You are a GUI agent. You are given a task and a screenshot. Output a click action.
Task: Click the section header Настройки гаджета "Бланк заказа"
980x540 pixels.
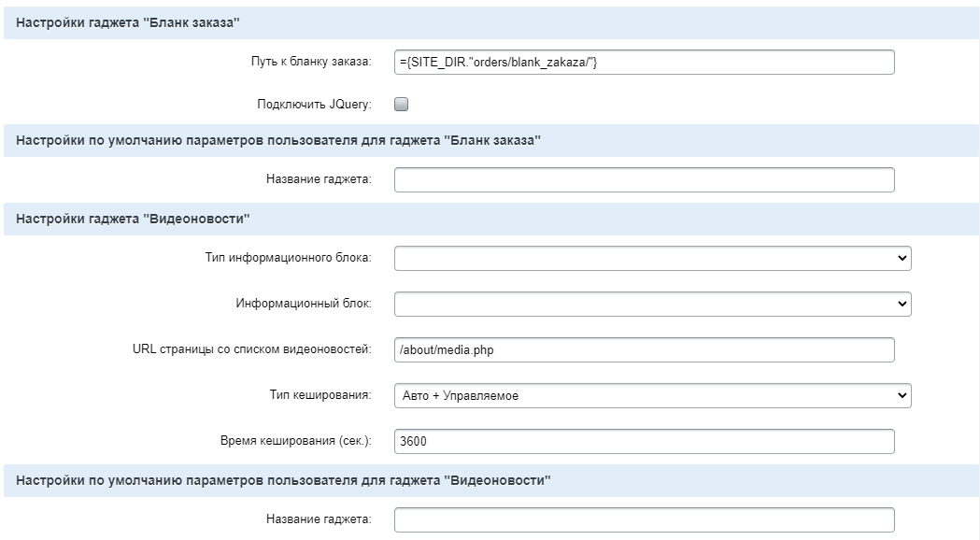(x=127, y=22)
